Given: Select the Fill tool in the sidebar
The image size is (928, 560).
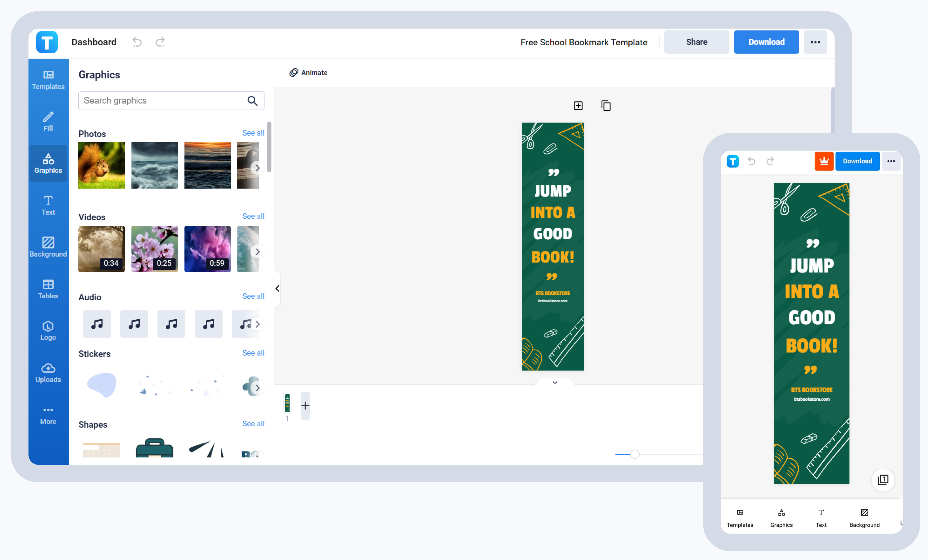Looking at the screenshot, I should pyautogui.click(x=48, y=121).
